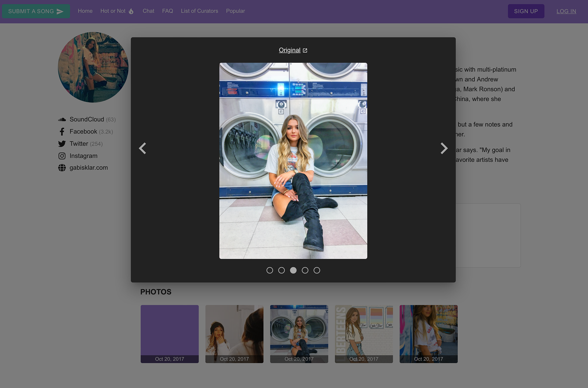Open the cartoon illustration photo thumbnail

[x=364, y=331]
